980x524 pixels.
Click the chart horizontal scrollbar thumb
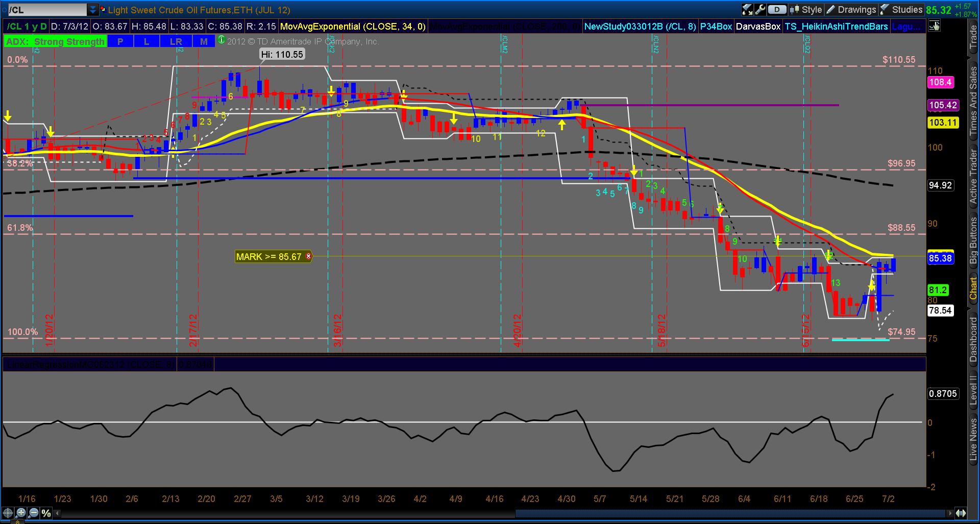pos(730,513)
